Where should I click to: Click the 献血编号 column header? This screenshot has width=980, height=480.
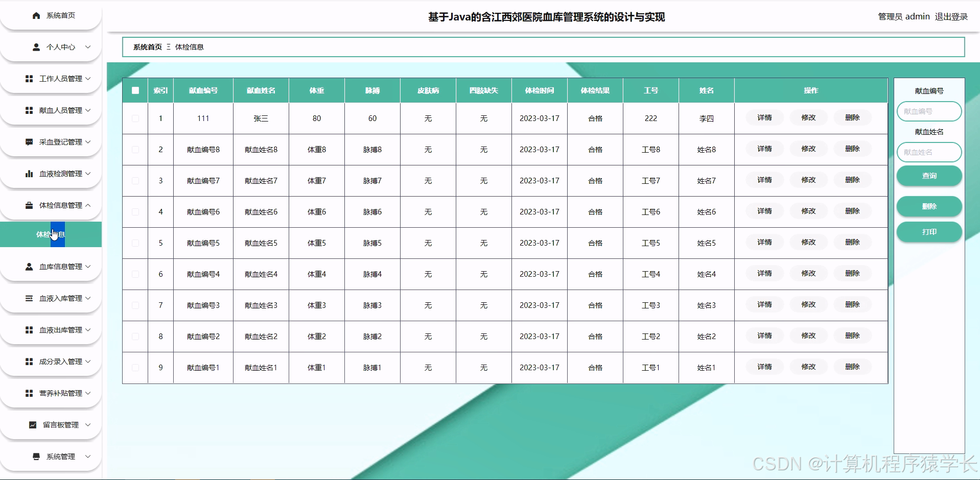[203, 90]
